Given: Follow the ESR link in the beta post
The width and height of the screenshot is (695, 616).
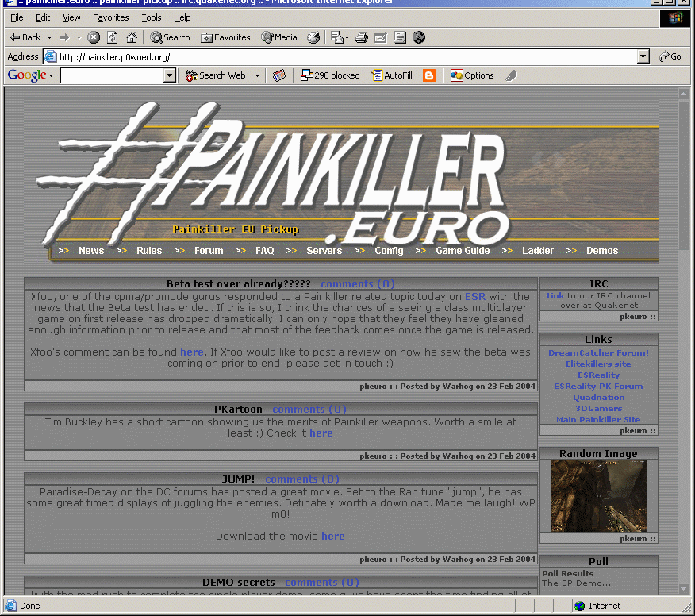Looking at the screenshot, I should coord(474,297).
